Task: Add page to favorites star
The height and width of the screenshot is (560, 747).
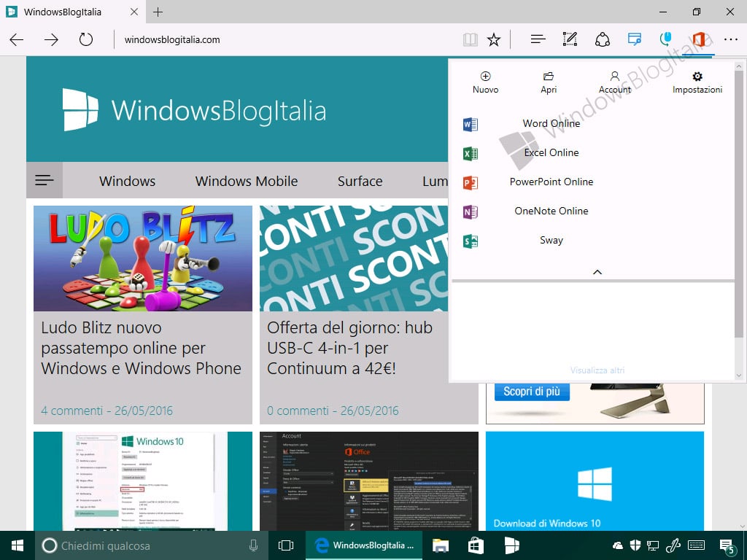Action: (x=494, y=39)
